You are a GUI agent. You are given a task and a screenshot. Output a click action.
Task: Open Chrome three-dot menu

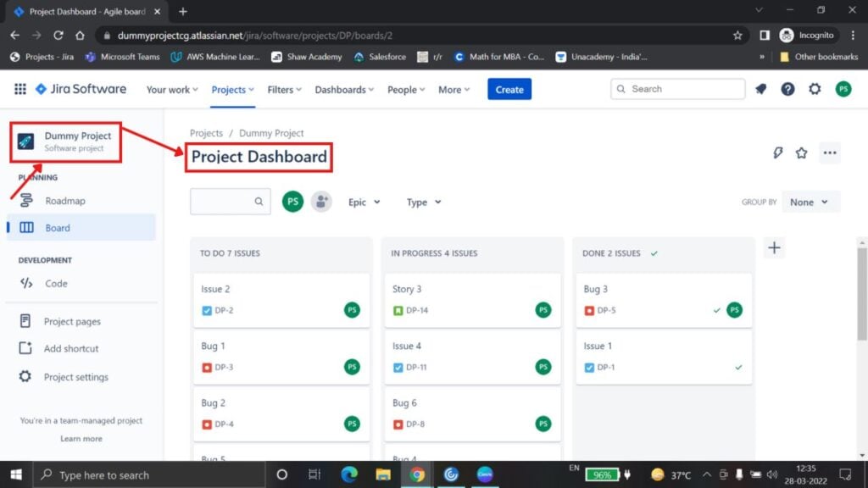click(x=853, y=36)
